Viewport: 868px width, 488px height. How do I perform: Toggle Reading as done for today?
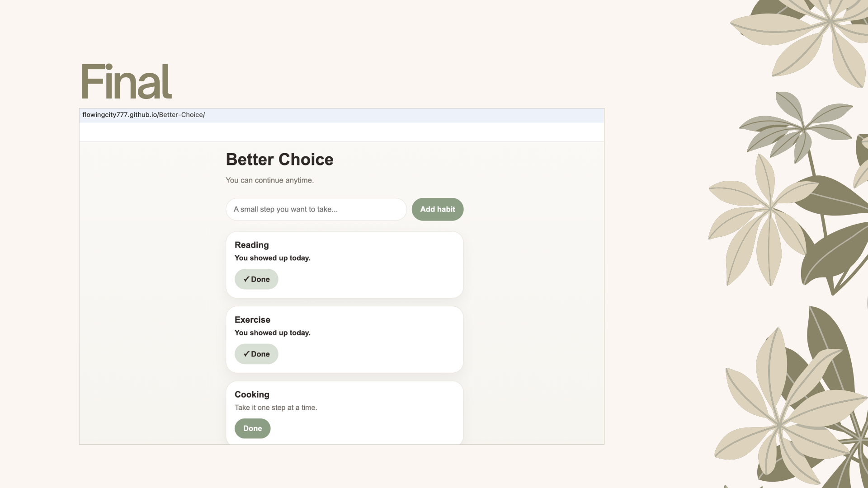pos(256,279)
